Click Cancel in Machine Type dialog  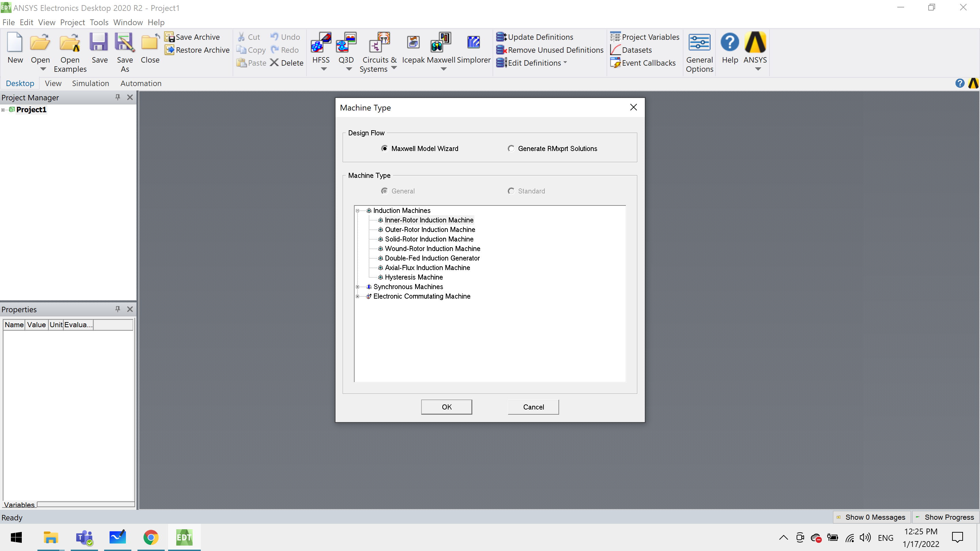tap(533, 407)
